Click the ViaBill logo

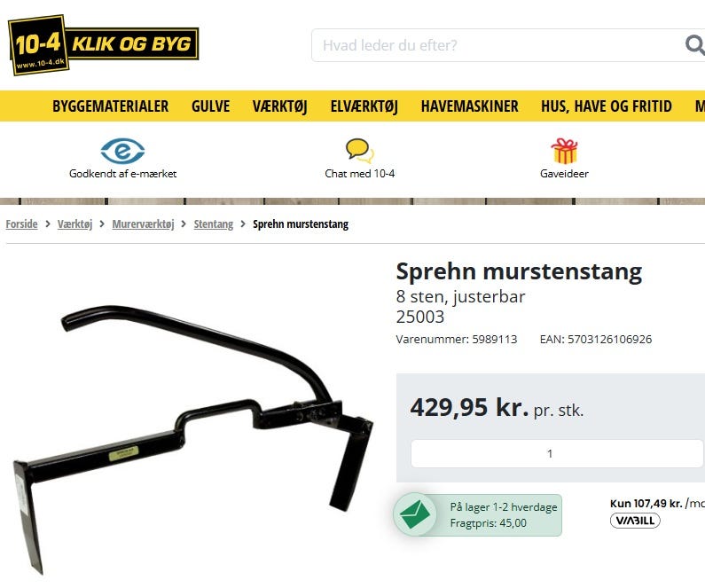pos(635,521)
